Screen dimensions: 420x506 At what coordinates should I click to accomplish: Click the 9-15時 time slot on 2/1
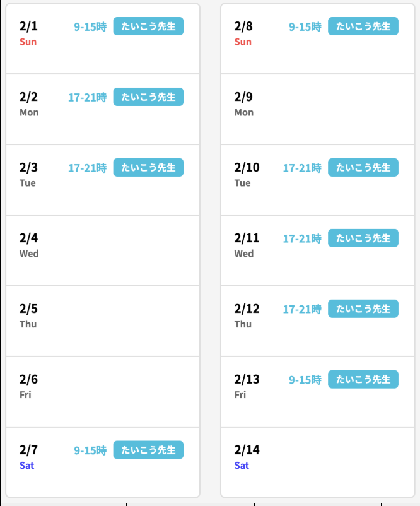[90, 27]
